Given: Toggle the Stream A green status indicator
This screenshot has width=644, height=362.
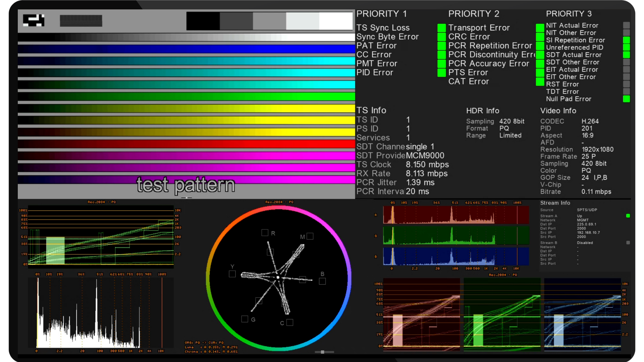Looking at the screenshot, I should [628, 216].
